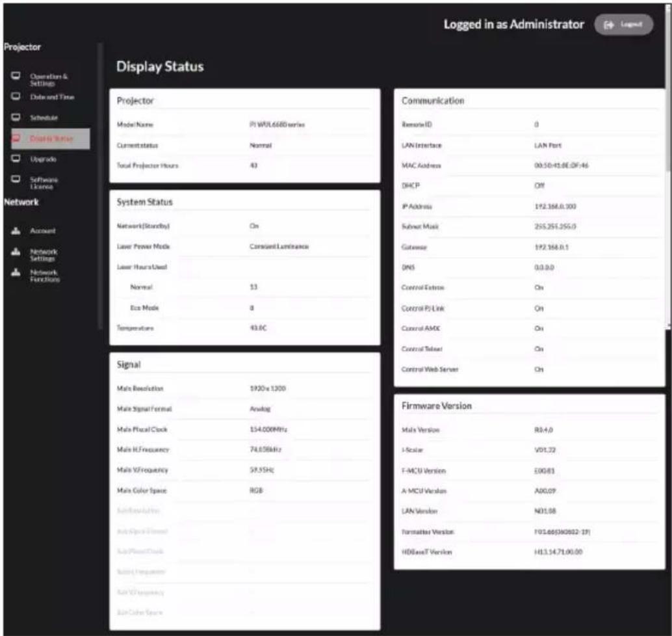Click the Main Signal Format value 'Analog'
This screenshot has height=636, width=672.
pyautogui.click(x=260, y=409)
